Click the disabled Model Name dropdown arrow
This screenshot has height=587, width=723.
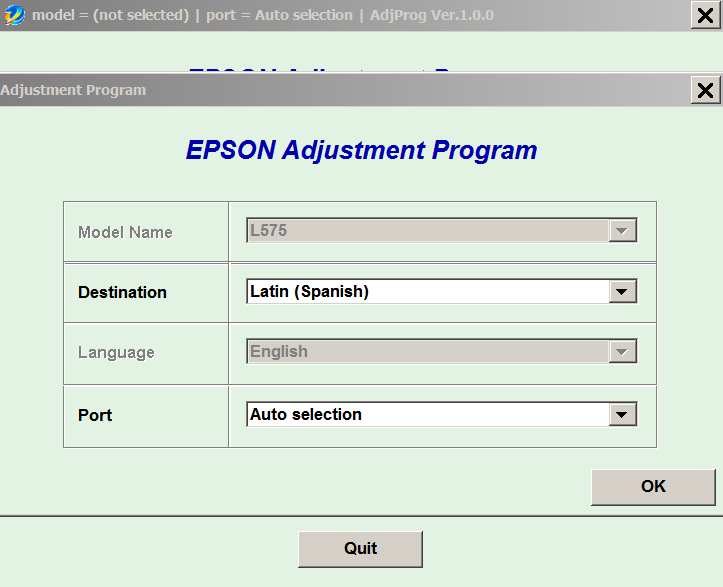(622, 231)
